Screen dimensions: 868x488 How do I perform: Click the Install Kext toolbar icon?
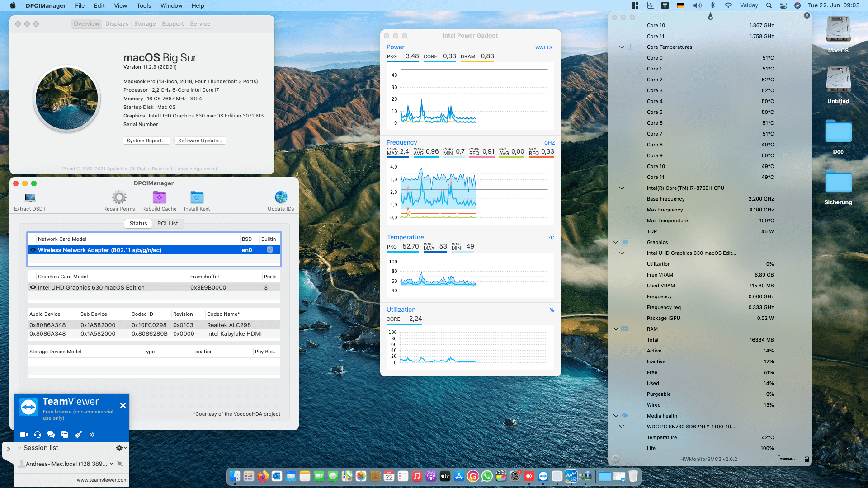click(x=197, y=197)
